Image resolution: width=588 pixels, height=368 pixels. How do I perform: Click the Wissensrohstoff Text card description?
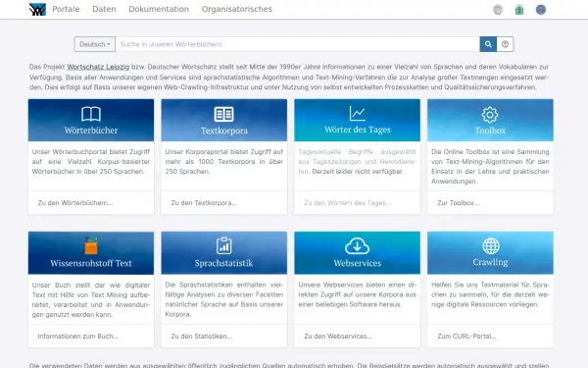click(91, 299)
